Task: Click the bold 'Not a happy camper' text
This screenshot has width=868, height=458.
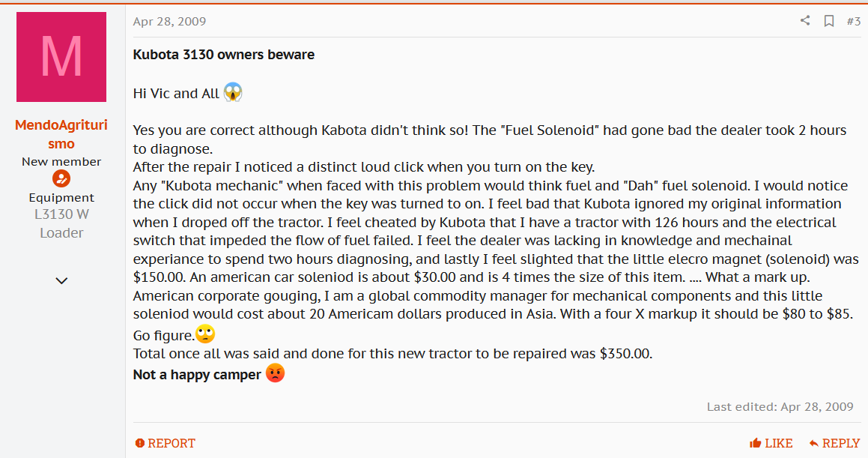Action: (x=197, y=375)
